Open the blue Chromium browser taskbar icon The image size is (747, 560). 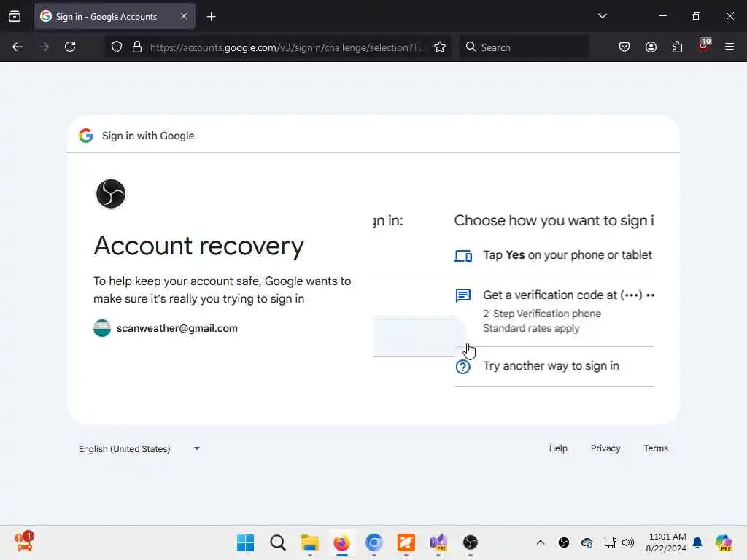coord(374,542)
